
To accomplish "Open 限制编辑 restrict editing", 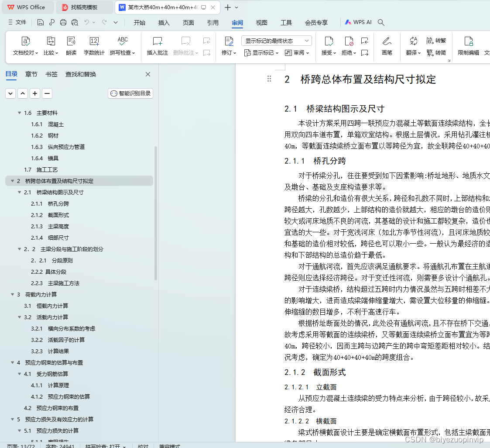I will click(x=469, y=46).
